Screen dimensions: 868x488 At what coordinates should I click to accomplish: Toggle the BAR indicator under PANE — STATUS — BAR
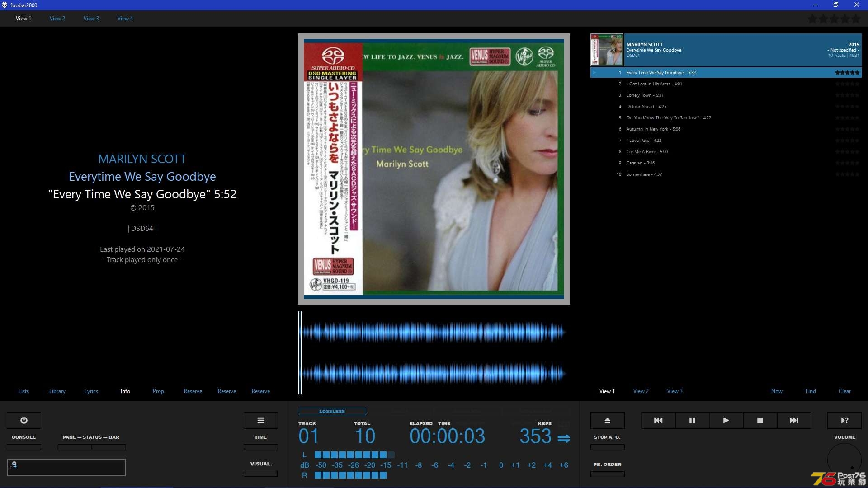tap(109, 447)
